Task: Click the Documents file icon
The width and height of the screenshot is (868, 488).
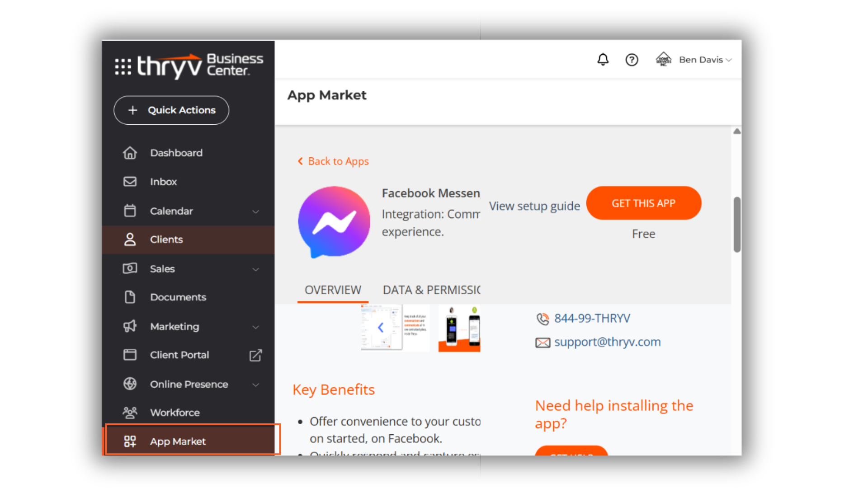Action: [130, 297]
